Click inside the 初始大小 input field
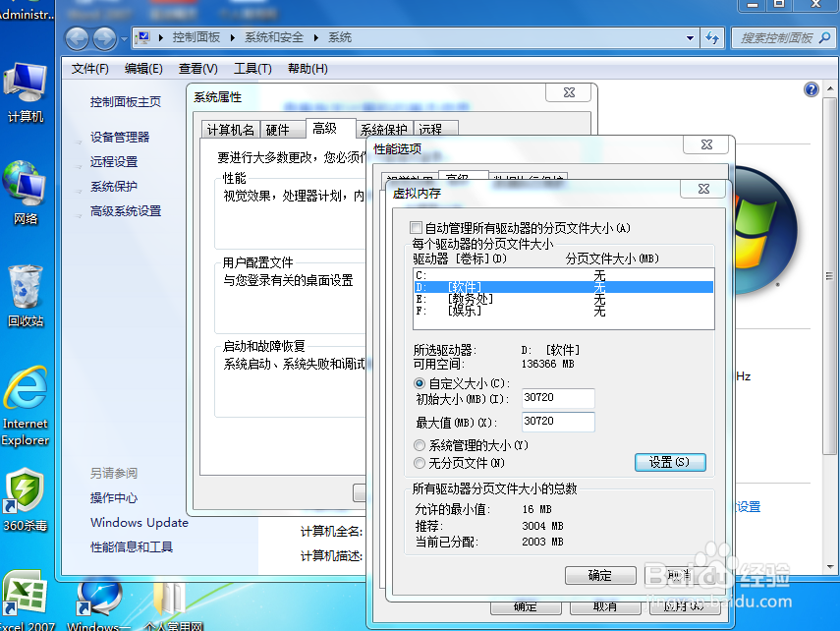 tap(557, 398)
